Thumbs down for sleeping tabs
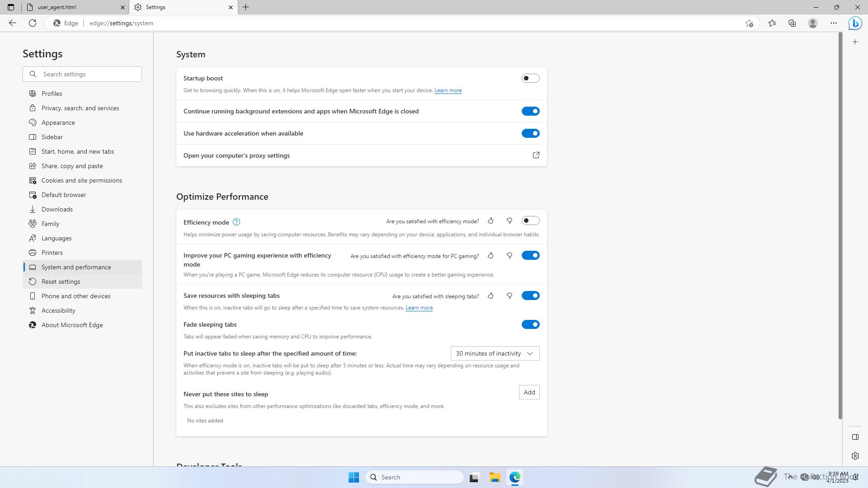The image size is (868, 488). coord(509,296)
